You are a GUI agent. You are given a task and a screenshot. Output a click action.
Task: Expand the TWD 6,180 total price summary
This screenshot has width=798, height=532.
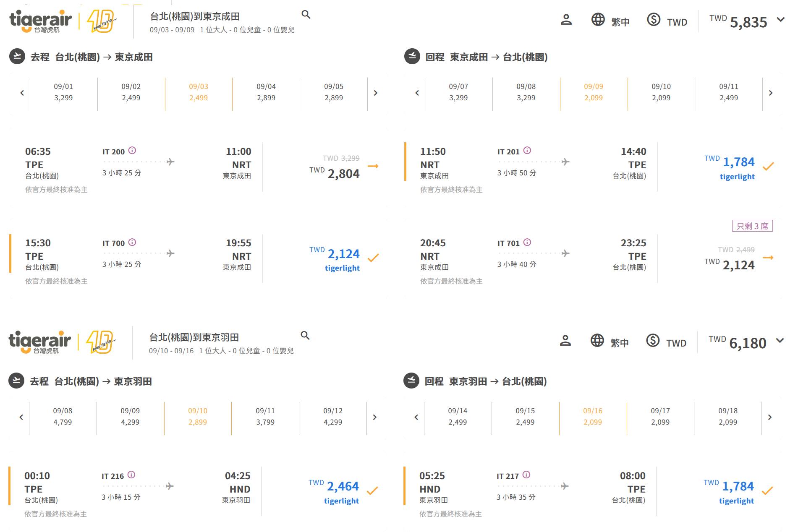point(780,341)
